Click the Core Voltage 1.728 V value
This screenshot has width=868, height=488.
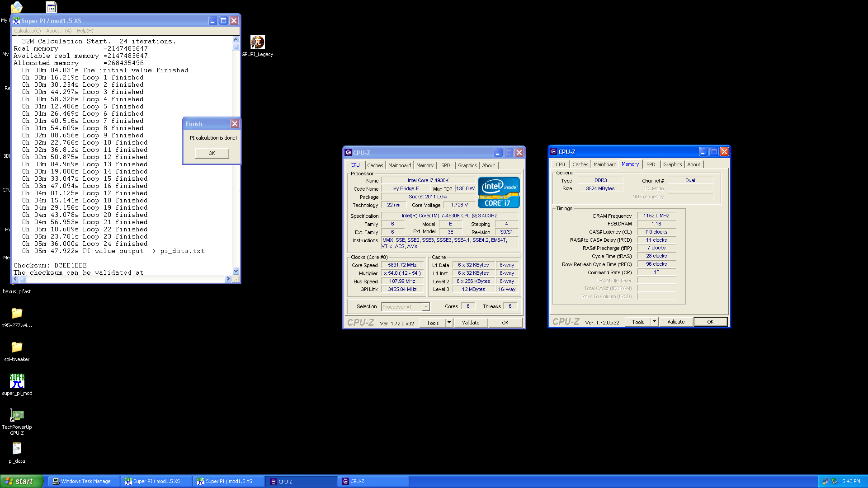[459, 205]
